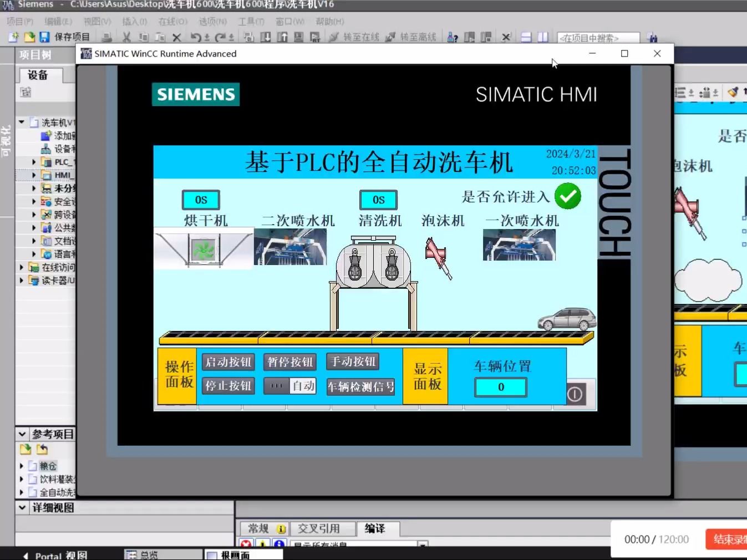
Task: Open the 选项(N) menu
Action: coord(213,21)
